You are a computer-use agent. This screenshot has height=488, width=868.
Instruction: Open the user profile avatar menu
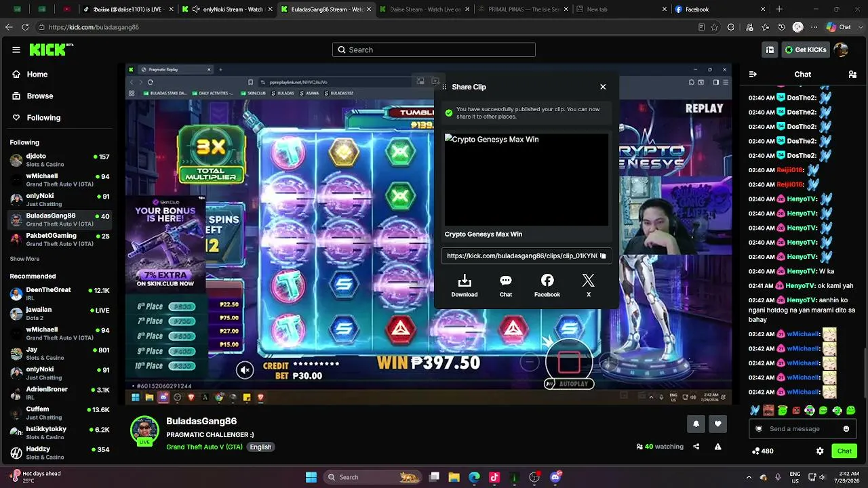pos(841,49)
